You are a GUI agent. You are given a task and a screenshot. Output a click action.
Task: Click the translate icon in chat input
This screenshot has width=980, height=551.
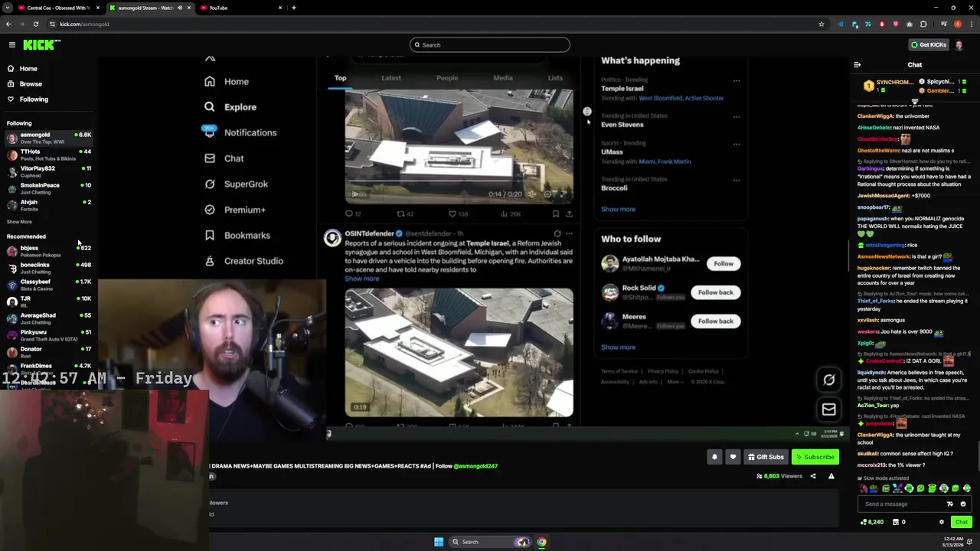pyautogui.click(x=950, y=504)
